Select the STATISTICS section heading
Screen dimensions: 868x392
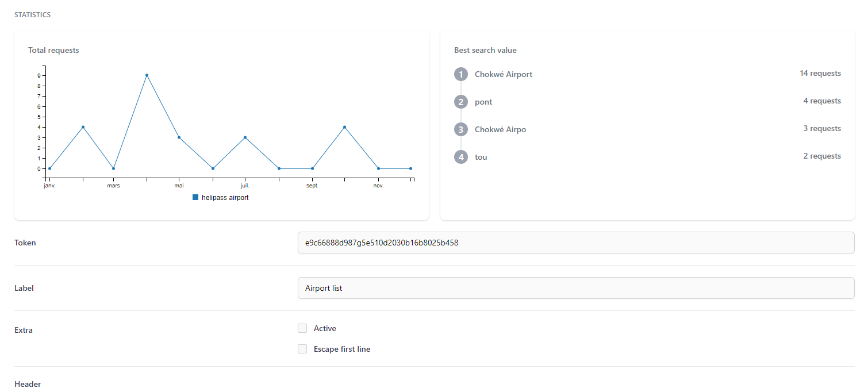(32, 14)
